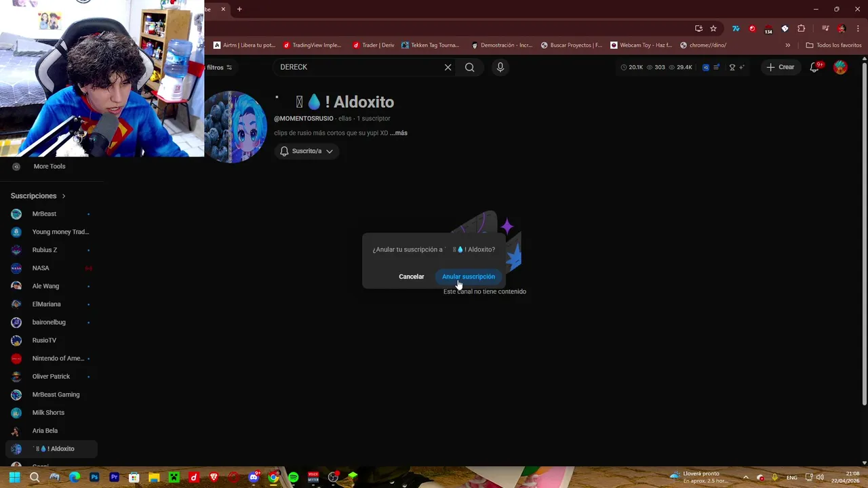Open the Lloverá pronto weather widget
The width and height of the screenshot is (868, 488).
(698, 477)
